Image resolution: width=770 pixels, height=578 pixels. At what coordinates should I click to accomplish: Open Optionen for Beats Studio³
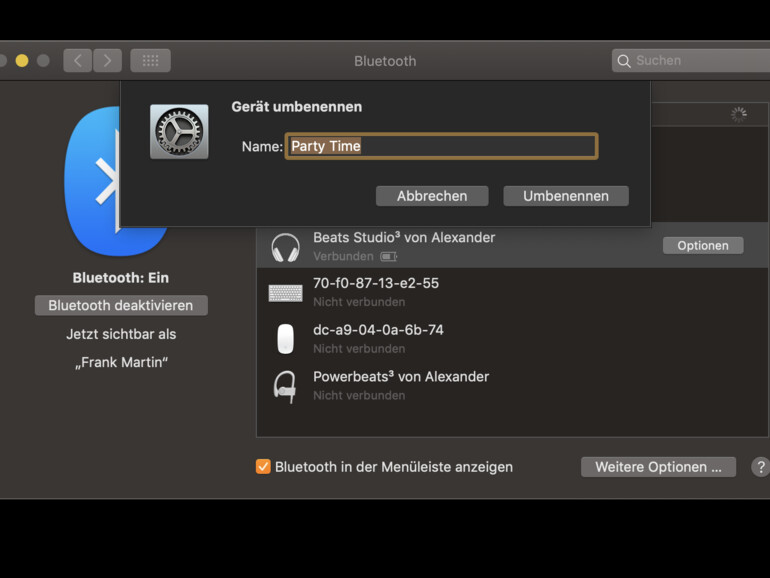tap(703, 246)
